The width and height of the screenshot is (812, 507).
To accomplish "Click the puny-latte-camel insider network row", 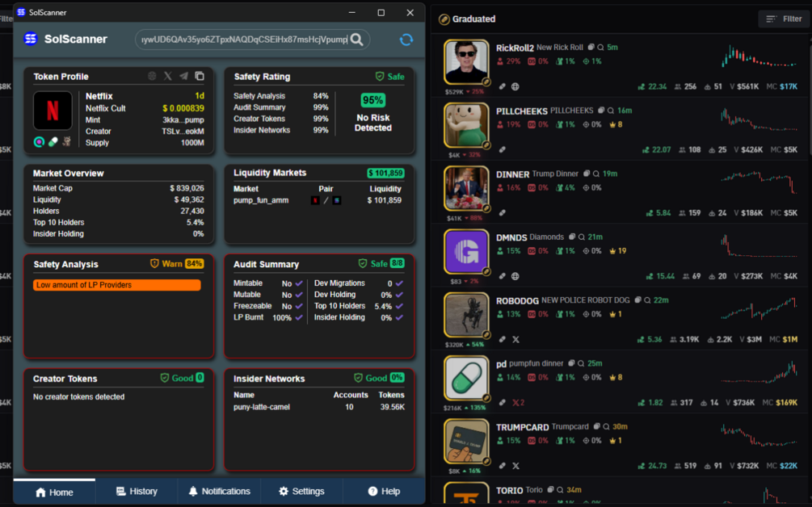I will pyautogui.click(x=319, y=407).
